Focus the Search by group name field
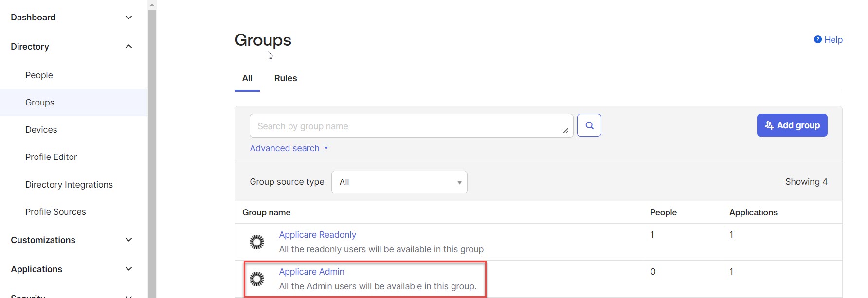This screenshot has width=868, height=298. pyautogui.click(x=406, y=126)
